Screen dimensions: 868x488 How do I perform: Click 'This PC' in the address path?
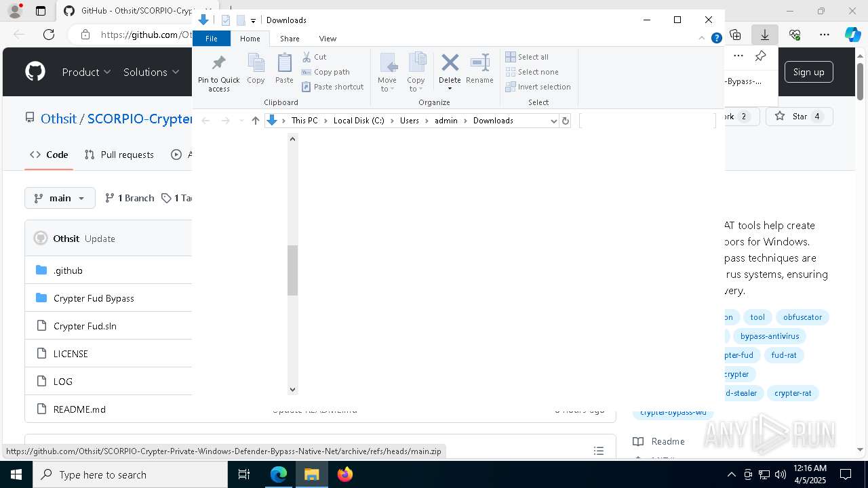click(x=304, y=121)
